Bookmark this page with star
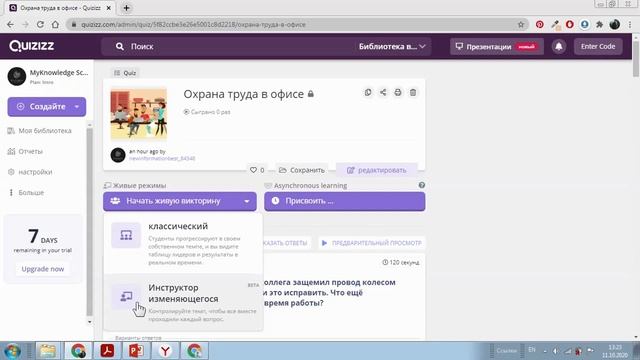Viewport: 640px width, 360px height. tap(521, 24)
